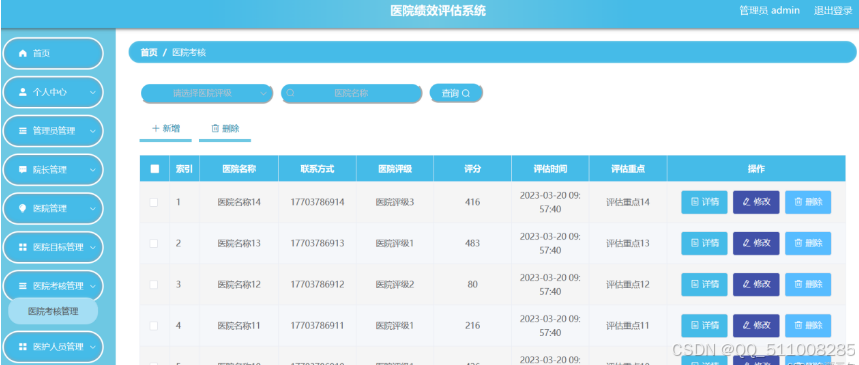Check the box for row 医院名称13
Viewport: 859px width, 365px height.
pyautogui.click(x=154, y=243)
